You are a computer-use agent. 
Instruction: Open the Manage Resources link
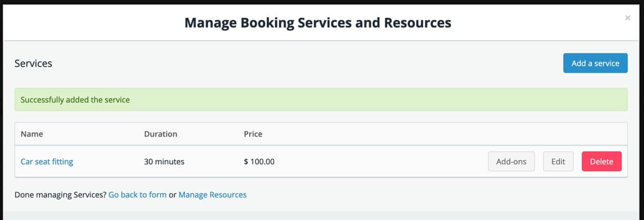pos(212,195)
